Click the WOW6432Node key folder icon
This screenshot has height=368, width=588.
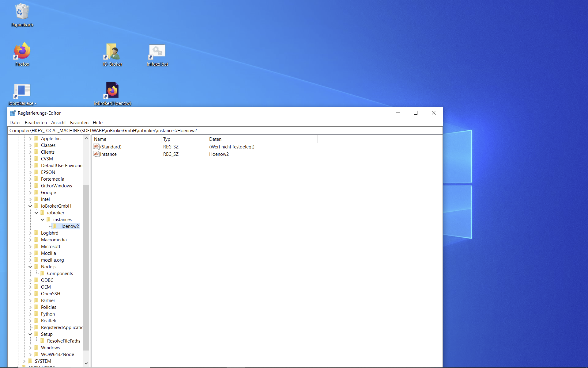point(36,354)
